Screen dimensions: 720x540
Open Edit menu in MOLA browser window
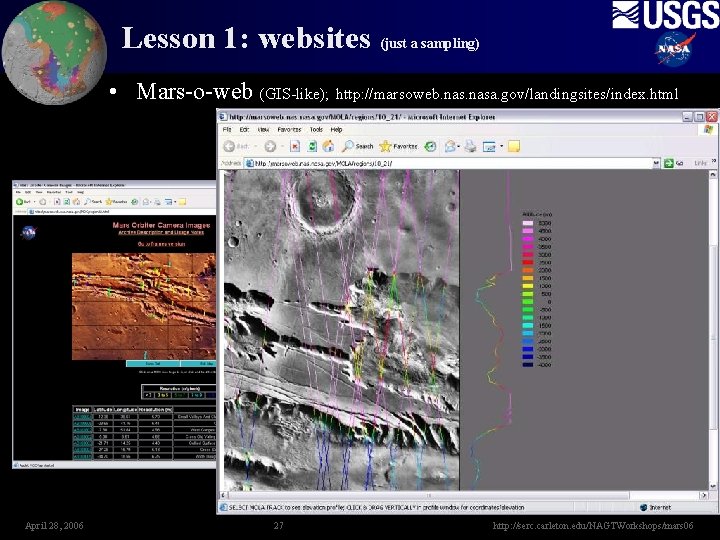(x=244, y=130)
